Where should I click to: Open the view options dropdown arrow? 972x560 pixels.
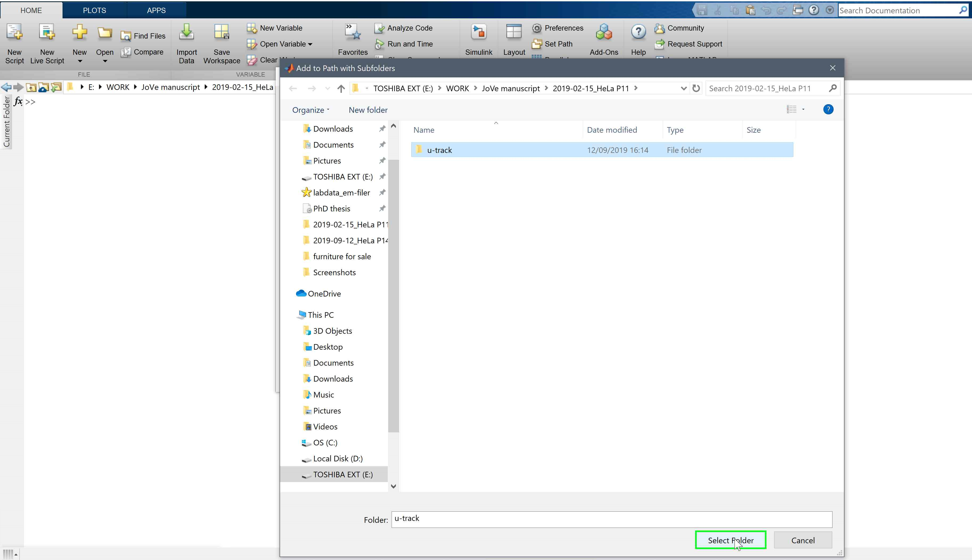803,110
